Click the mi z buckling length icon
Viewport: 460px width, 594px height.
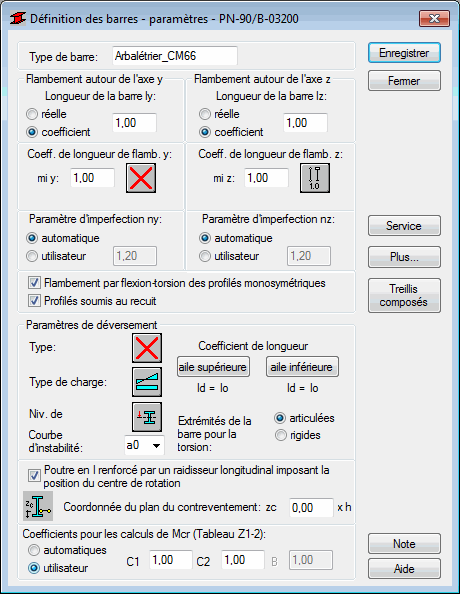(x=315, y=178)
